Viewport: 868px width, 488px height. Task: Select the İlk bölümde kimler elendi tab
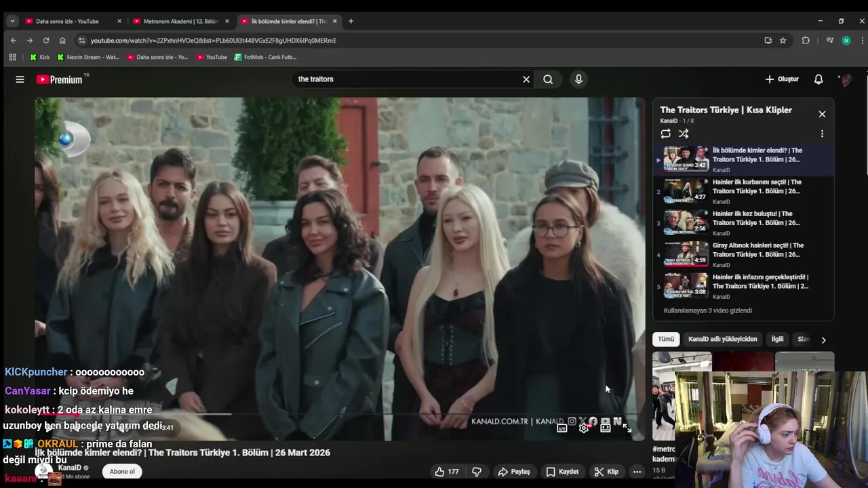click(289, 21)
